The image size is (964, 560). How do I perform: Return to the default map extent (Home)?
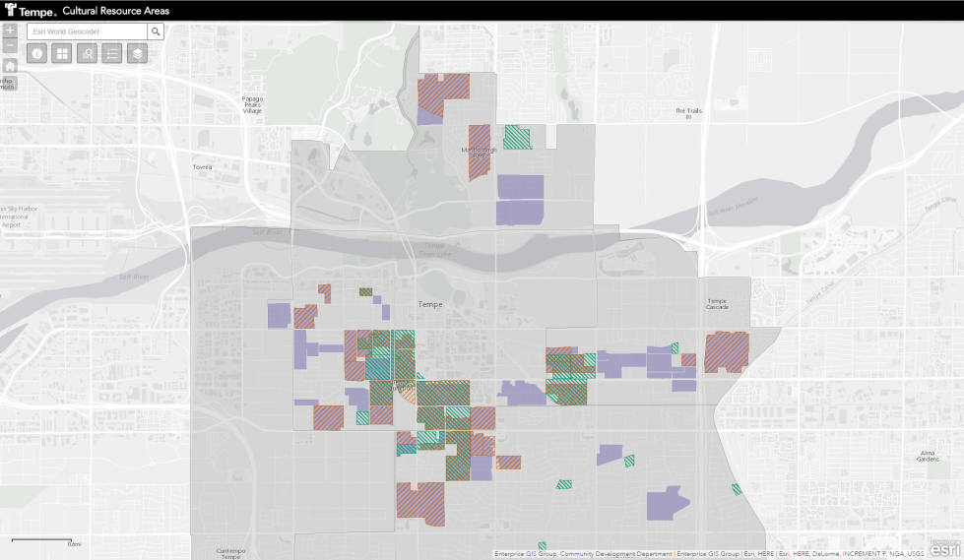pyautogui.click(x=10, y=66)
